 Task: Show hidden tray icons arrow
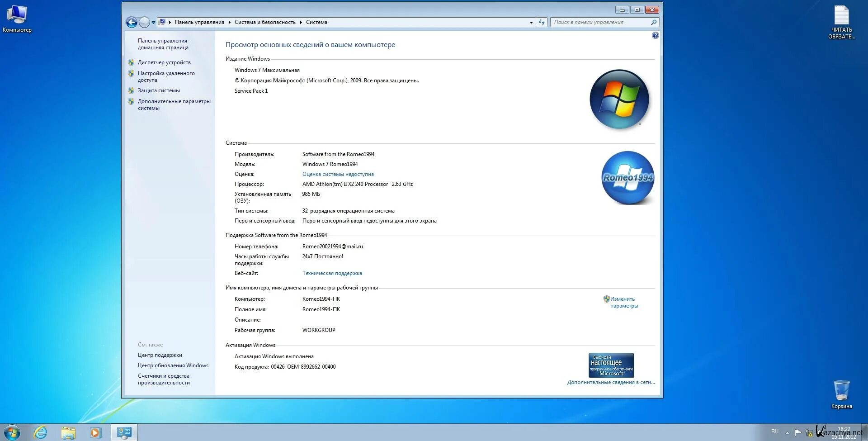tap(787, 432)
